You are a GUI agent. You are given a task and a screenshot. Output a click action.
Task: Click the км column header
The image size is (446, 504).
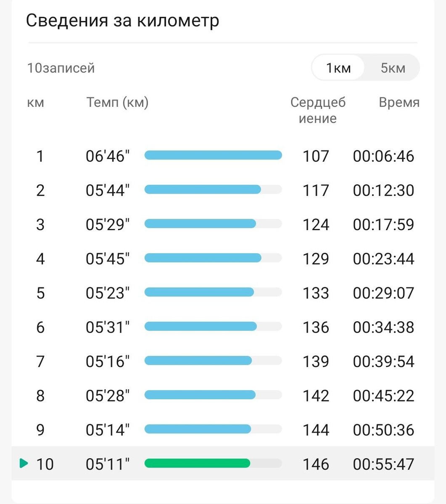pos(35,102)
